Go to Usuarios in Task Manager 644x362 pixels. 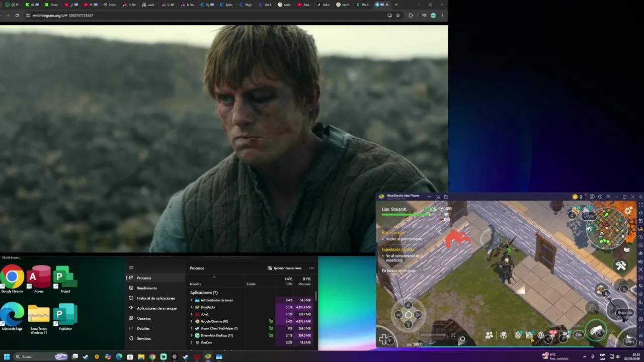coord(155,318)
